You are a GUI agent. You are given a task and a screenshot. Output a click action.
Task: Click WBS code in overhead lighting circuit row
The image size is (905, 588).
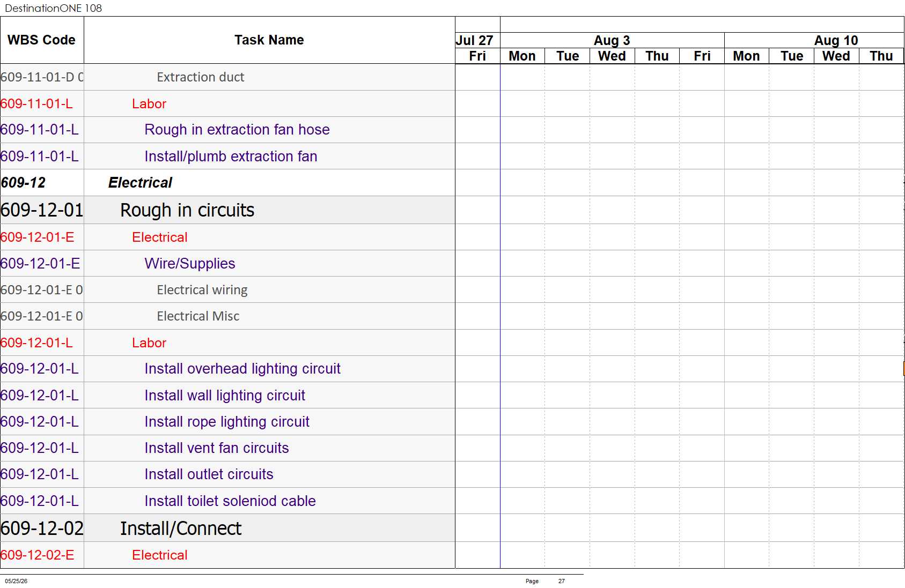[x=40, y=369]
